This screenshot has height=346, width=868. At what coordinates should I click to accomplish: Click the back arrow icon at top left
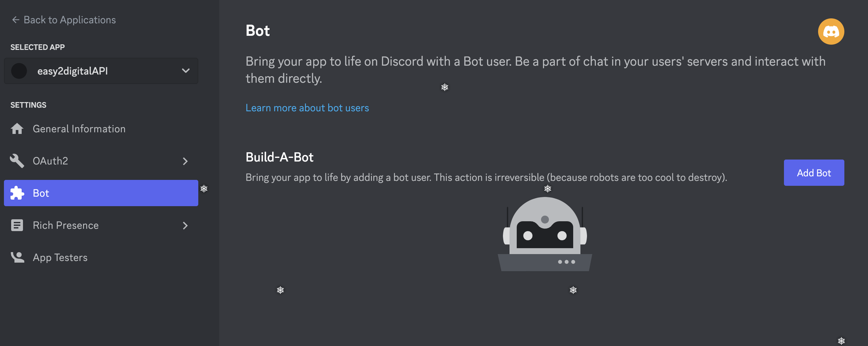click(15, 20)
